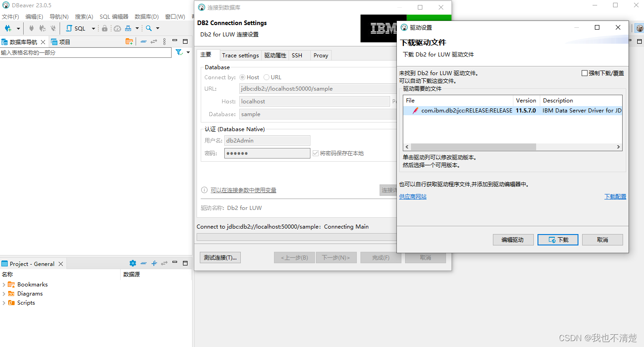This screenshot has height=347, width=644.
Task: Open the dropdown arrow next to SQL button
Action: pyautogui.click(x=93, y=28)
